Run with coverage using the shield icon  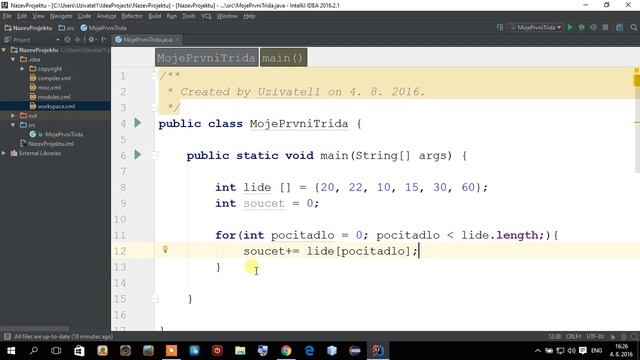point(593,27)
